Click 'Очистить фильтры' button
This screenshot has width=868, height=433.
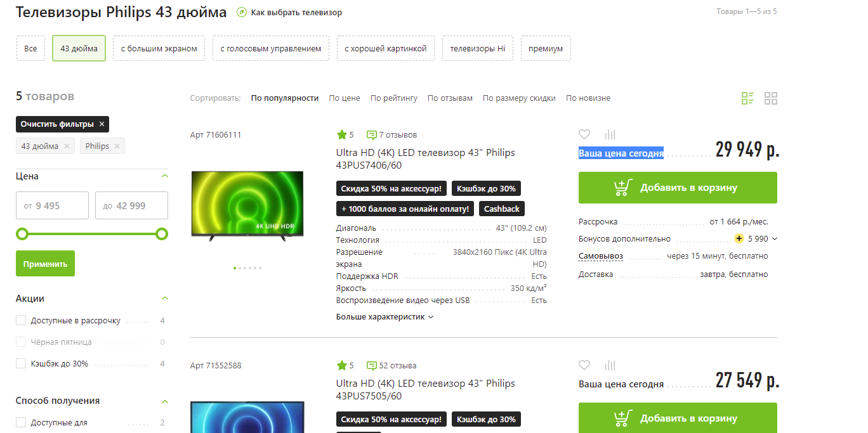pyautogui.click(x=62, y=124)
